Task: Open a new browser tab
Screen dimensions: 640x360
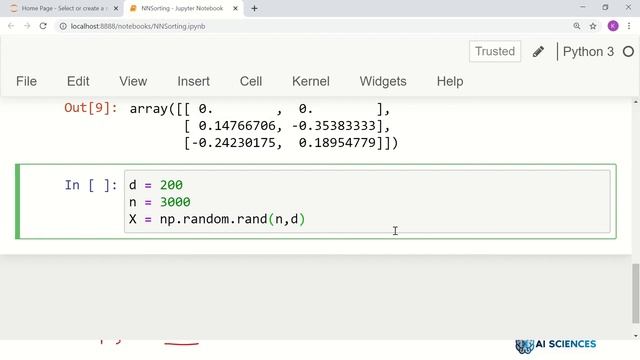Action: [x=254, y=8]
